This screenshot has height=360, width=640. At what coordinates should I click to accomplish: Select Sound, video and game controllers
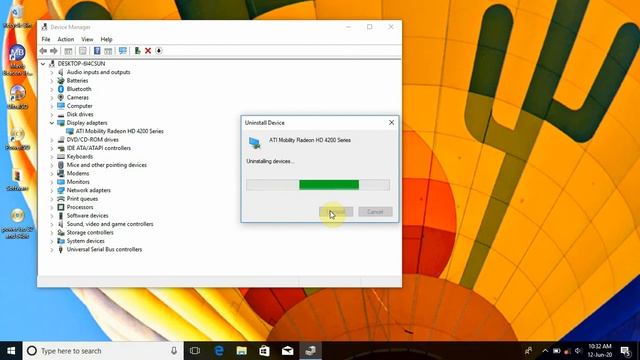tap(110, 224)
